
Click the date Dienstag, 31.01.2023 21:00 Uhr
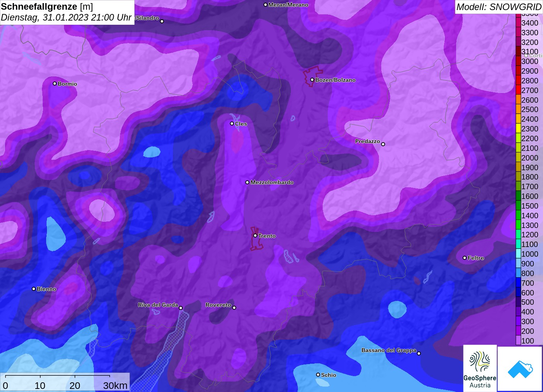(66, 17)
